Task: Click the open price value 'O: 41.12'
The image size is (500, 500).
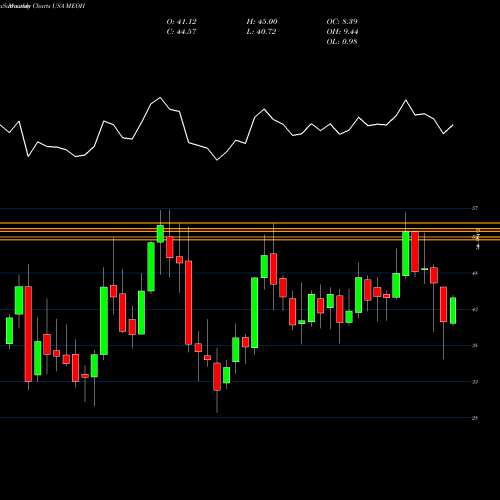Action: [182, 22]
